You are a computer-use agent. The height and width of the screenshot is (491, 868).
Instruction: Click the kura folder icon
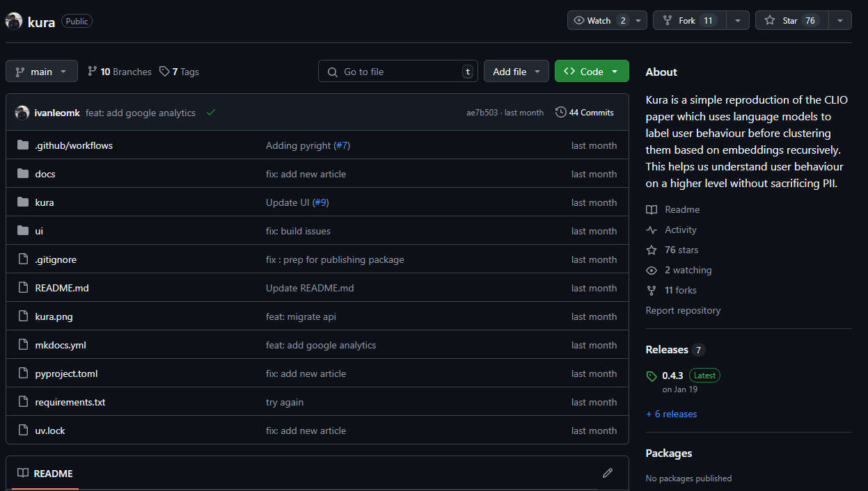(23, 202)
